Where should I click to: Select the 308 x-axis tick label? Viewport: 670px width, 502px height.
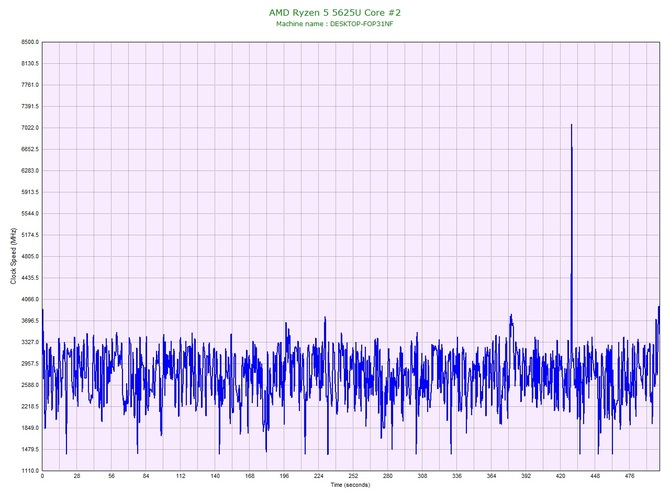pos(422,476)
